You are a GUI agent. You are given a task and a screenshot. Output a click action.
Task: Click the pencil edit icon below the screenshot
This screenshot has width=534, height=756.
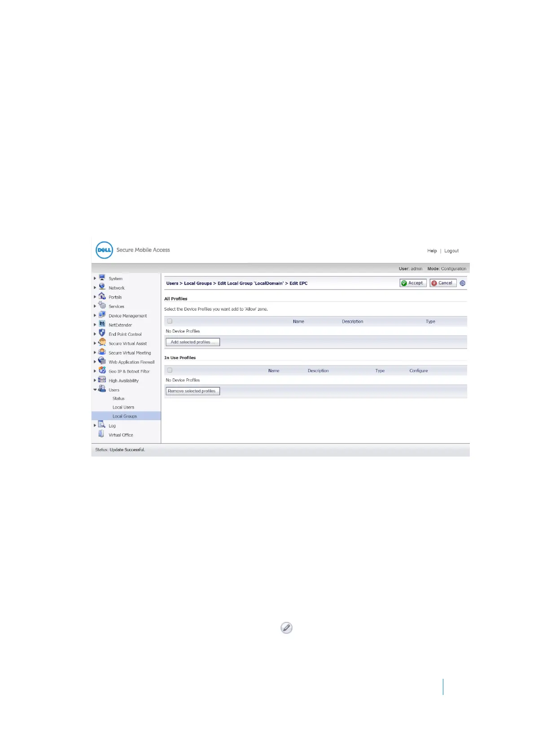[286, 628]
